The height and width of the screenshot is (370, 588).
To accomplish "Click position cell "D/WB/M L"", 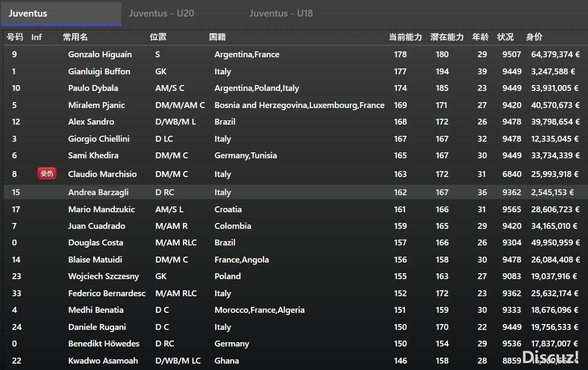I will 175,122.
